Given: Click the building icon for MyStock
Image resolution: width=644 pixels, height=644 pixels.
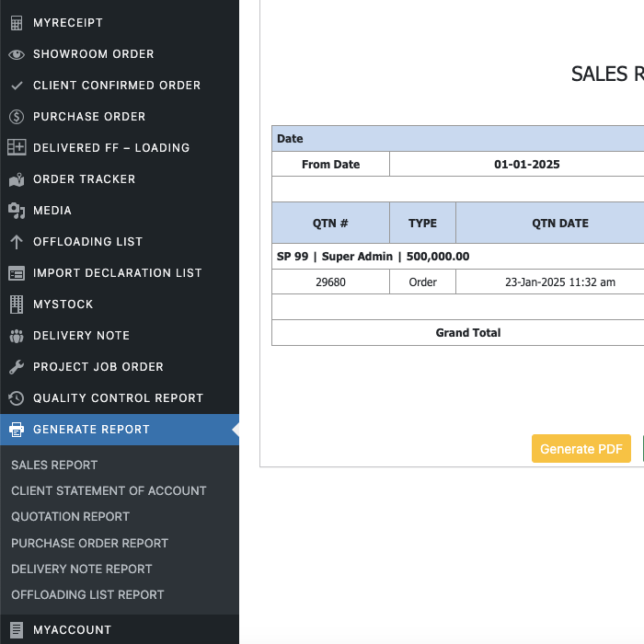Looking at the screenshot, I should [x=17, y=305].
